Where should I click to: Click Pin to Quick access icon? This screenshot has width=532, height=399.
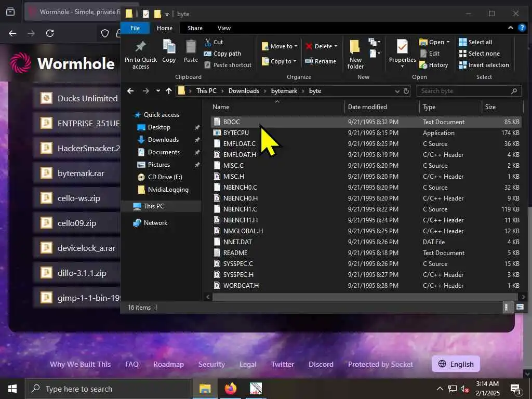click(140, 47)
